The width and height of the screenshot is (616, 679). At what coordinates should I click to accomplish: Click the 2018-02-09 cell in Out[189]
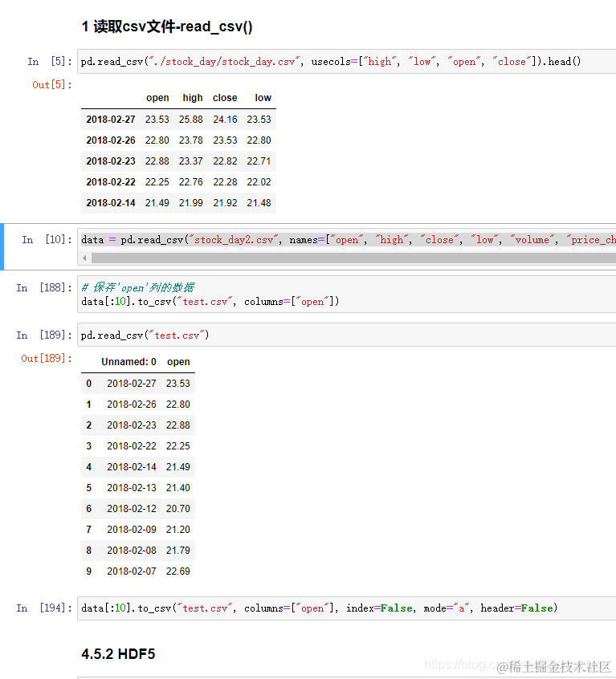[x=132, y=529]
